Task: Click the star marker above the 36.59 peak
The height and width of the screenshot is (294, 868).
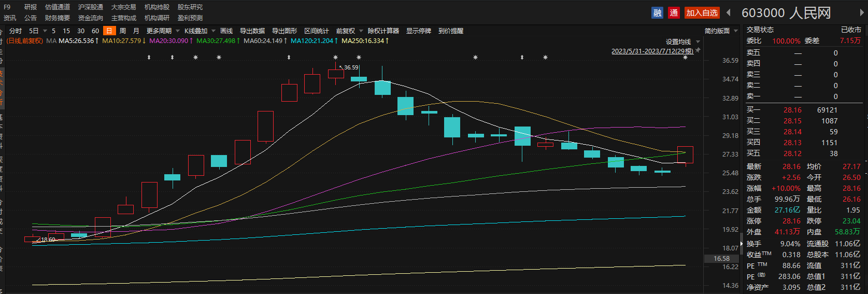Action: 335,58
